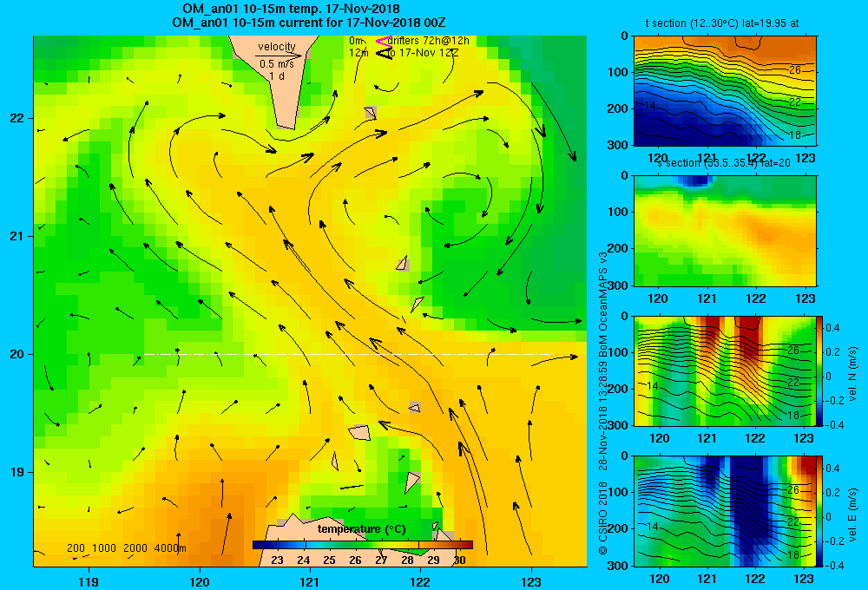Click the CSIRO BoM OceanMAPS copyright text

(x=603, y=403)
